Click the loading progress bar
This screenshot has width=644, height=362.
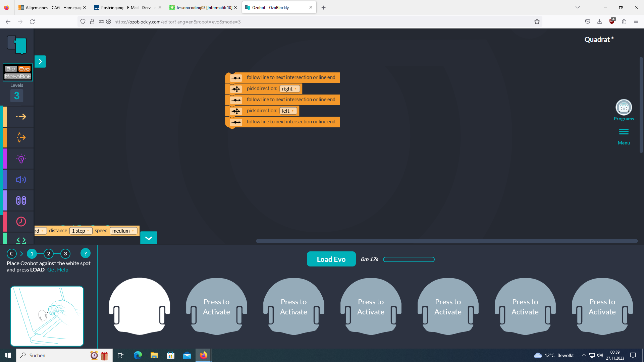click(x=409, y=259)
